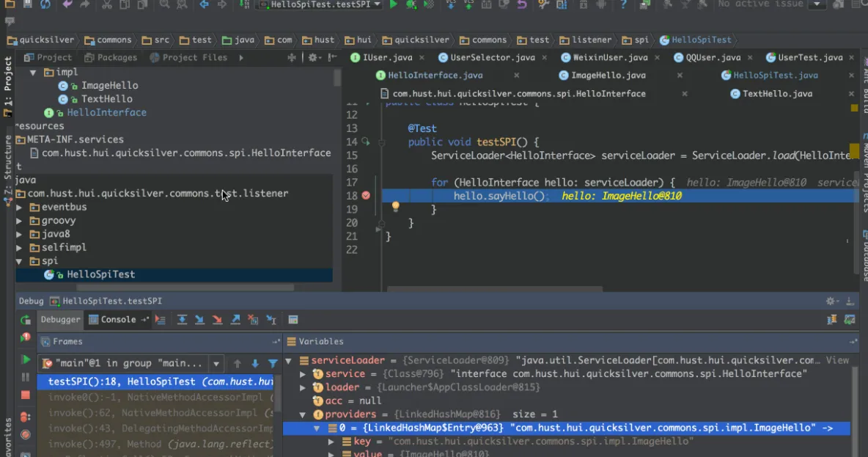The width and height of the screenshot is (868, 457).
Task: Click the green Run button in top toolbar
Action: coord(393,4)
